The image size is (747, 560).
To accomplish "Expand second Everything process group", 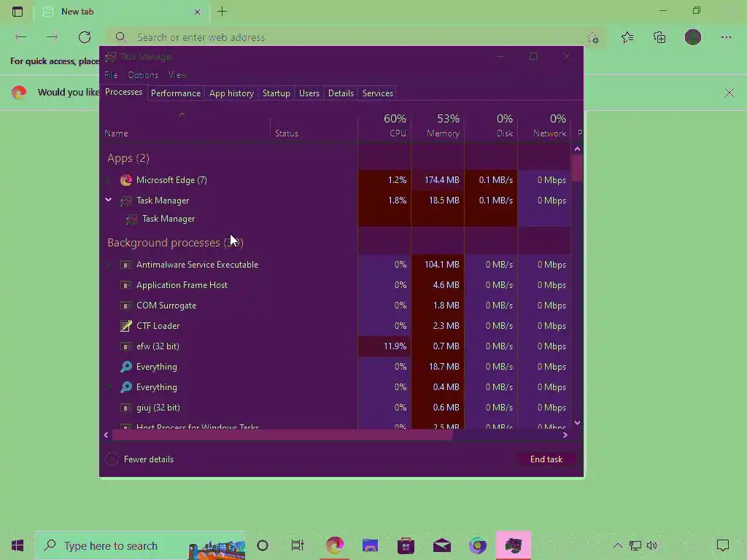I will coord(109,387).
